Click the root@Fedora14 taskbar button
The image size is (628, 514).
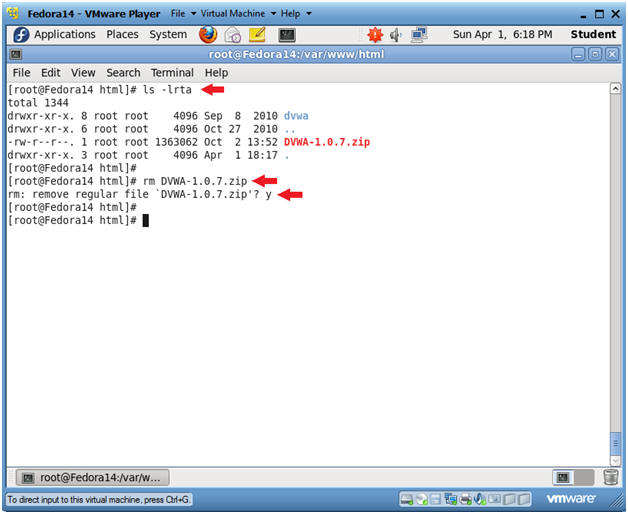pyautogui.click(x=93, y=477)
